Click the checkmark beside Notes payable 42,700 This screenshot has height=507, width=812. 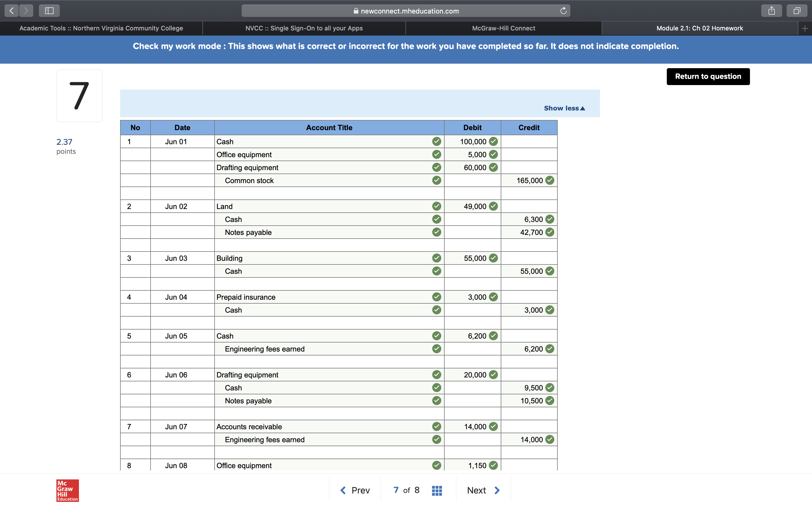[x=550, y=232]
